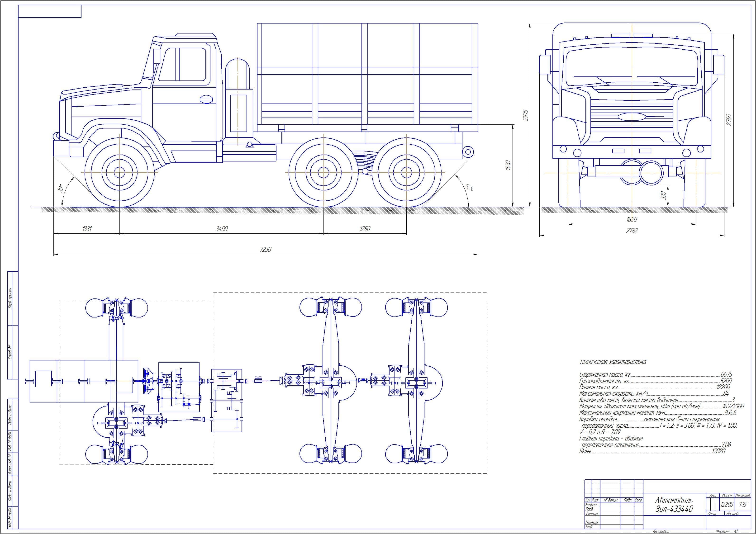Select the 7230 overall length dimension
The width and height of the screenshot is (756, 534).
pos(266,250)
